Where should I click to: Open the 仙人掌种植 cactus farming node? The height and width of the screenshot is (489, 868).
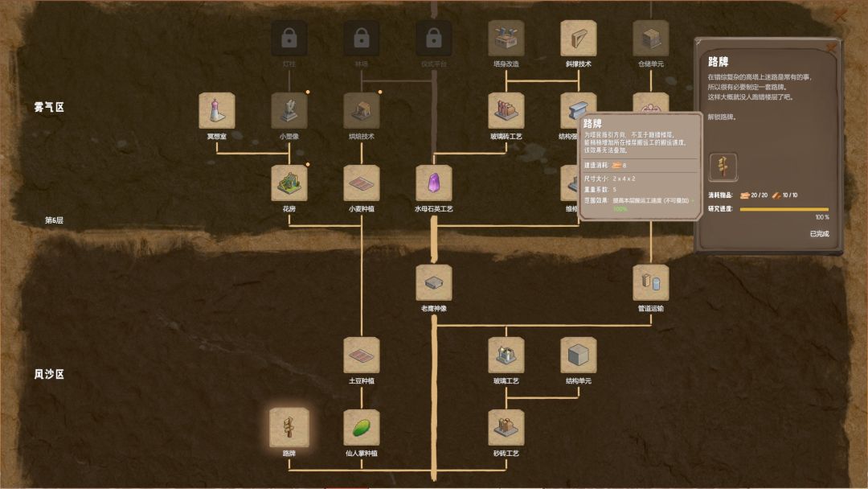(x=362, y=428)
